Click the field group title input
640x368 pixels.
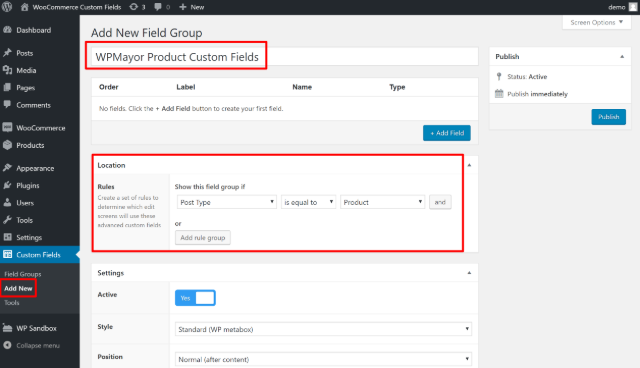click(284, 57)
